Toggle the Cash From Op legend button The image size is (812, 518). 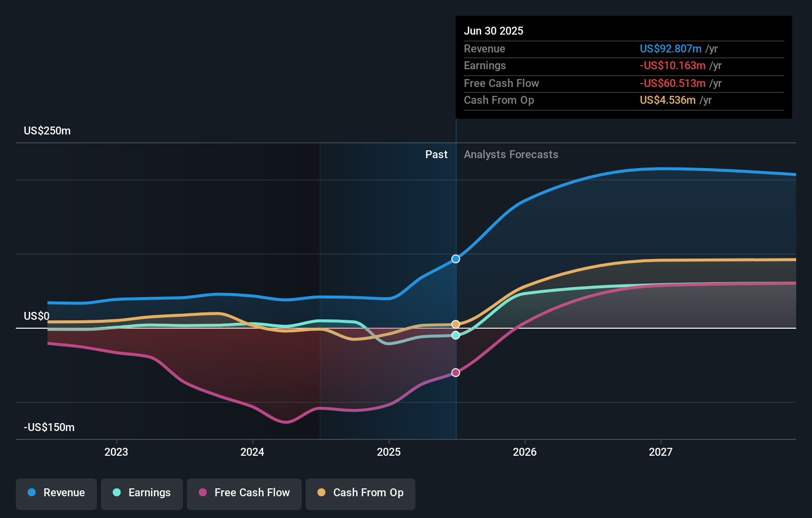pos(361,494)
